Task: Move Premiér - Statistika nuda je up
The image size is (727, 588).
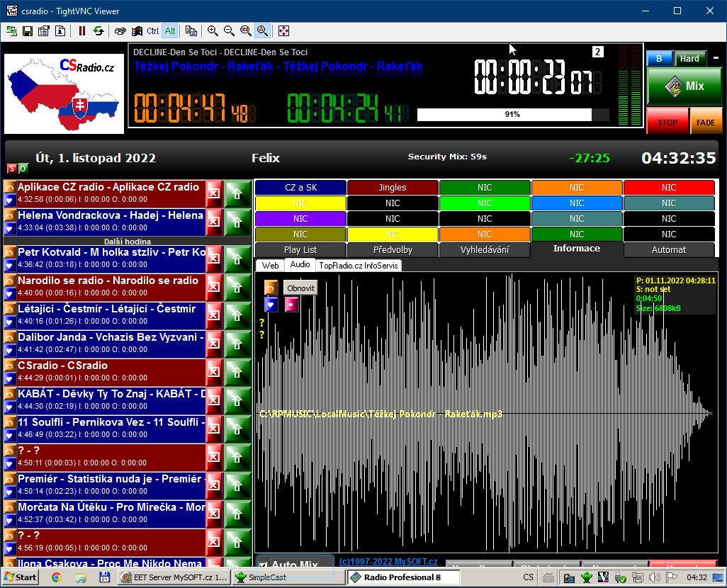Action: 237,485
